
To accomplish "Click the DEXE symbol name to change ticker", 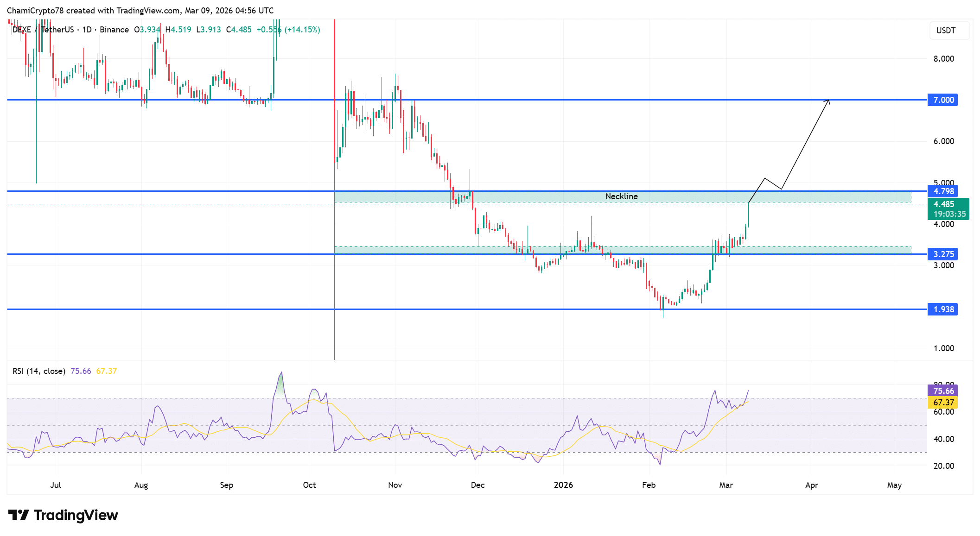I will [x=22, y=29].
